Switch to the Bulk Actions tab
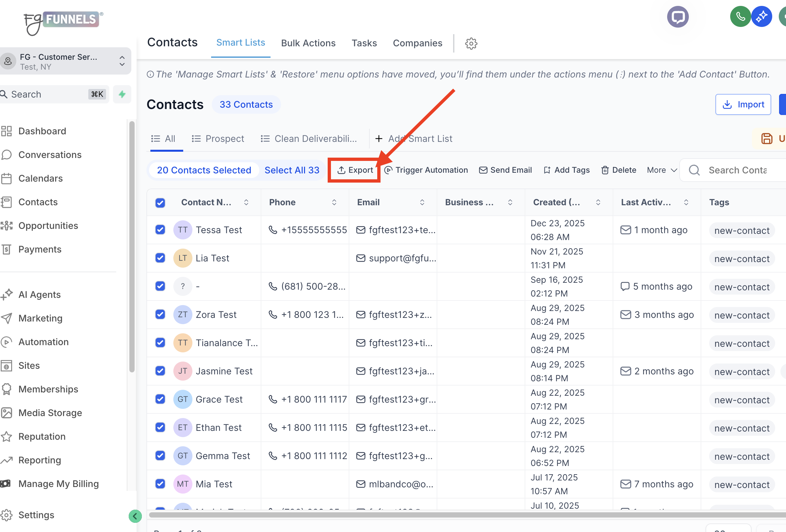Screen dimensions: 786x532 point(308,43)
